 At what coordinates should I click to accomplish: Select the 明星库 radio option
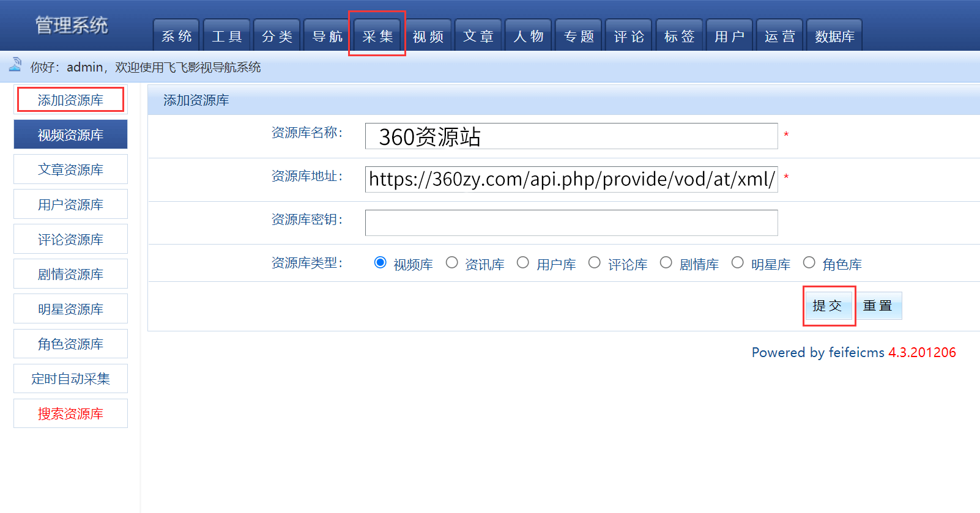coord(738,262)
